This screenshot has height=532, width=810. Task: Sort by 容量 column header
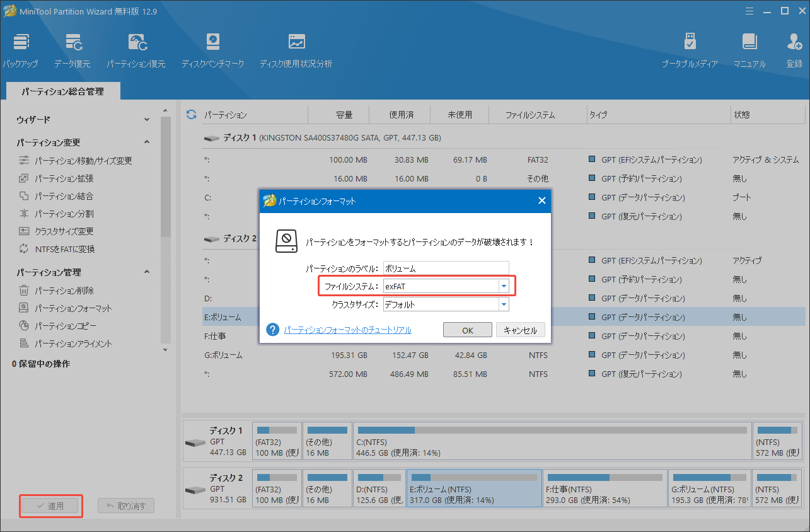click(344, 115)
